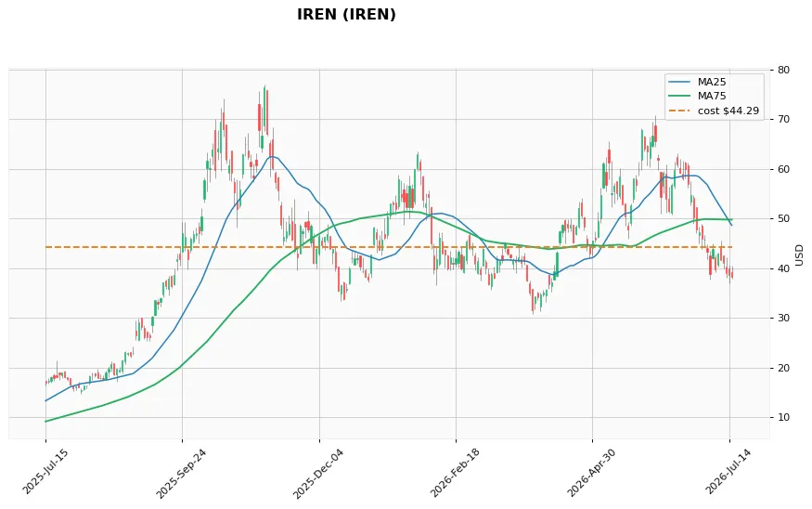Click the 2026-Feb-18 date axis label
Viewport: 812px width, 509px height.
455,473
